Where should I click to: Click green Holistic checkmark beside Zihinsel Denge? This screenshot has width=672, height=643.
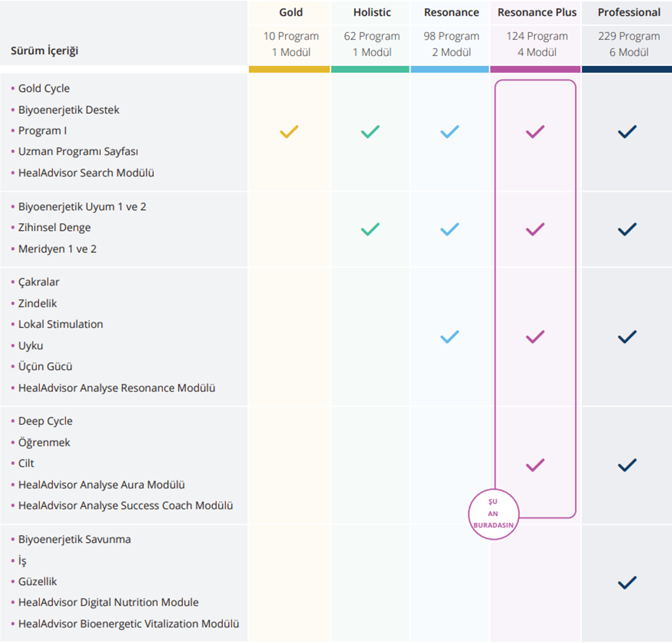coord(370,229)
